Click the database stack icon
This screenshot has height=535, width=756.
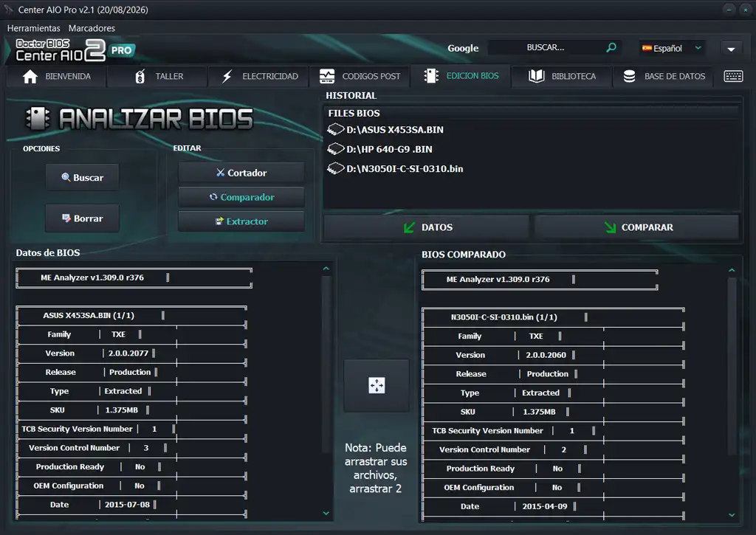point(629,76)
